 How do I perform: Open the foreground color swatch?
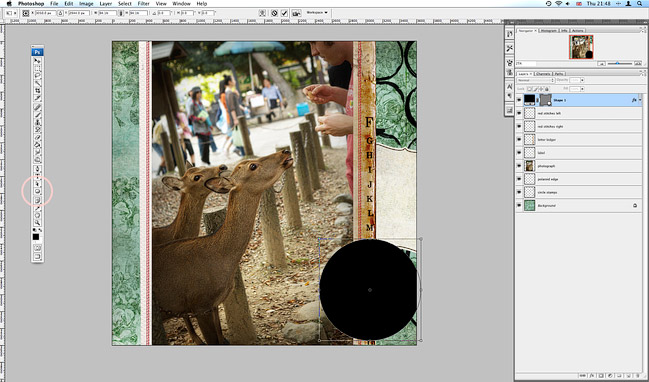click(x=36, y=237)
